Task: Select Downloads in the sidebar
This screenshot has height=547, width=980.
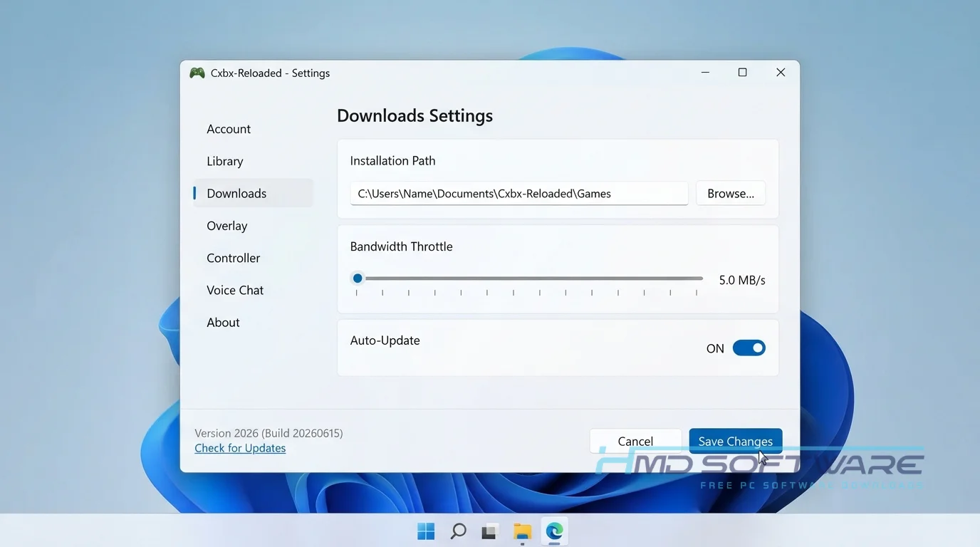Action: click(253, 193)
